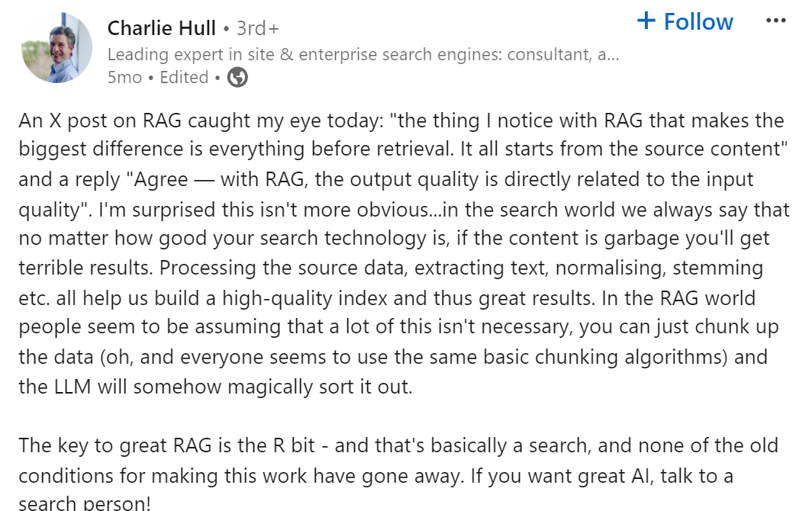Click the line "the LLM will somehow magically sort it out"
Image resolution: width=812 pixels, height=511 pixels.
pos(215,386)
